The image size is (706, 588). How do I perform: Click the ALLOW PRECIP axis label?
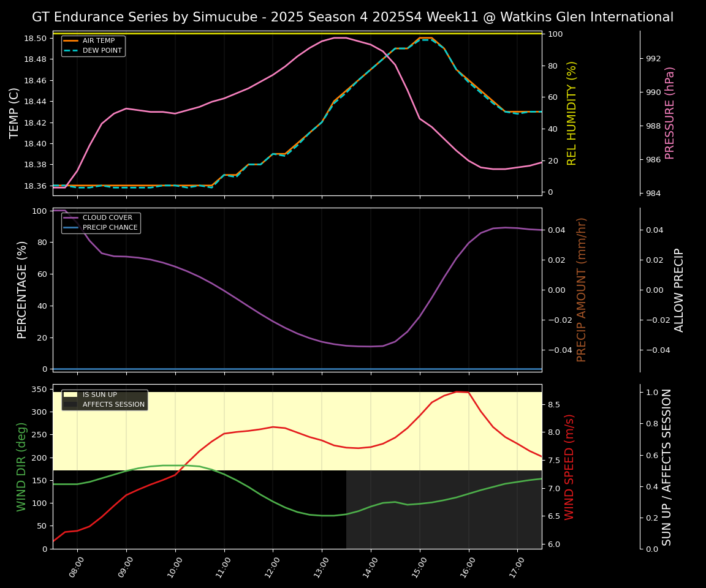(679, 289)
